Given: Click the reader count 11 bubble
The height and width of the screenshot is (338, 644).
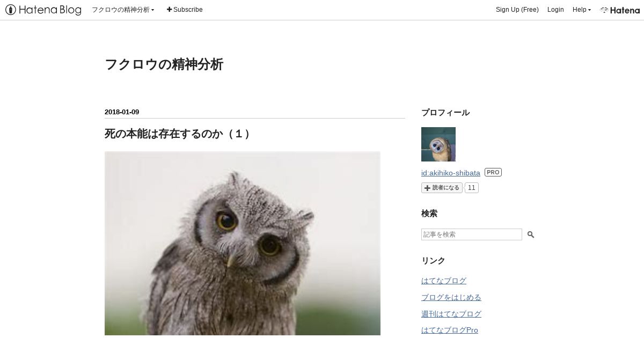Looking at the screenshot, I should point(471,188).
